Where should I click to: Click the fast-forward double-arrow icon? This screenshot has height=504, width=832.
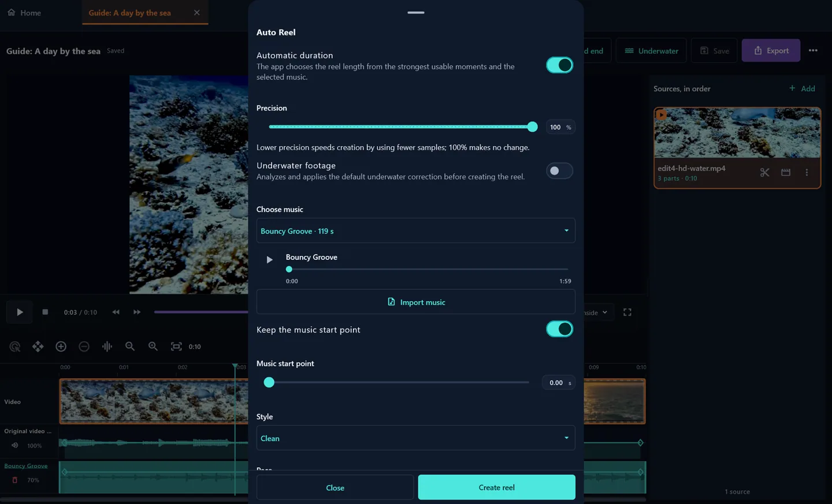pyautogui.click(x=137, y=312)
